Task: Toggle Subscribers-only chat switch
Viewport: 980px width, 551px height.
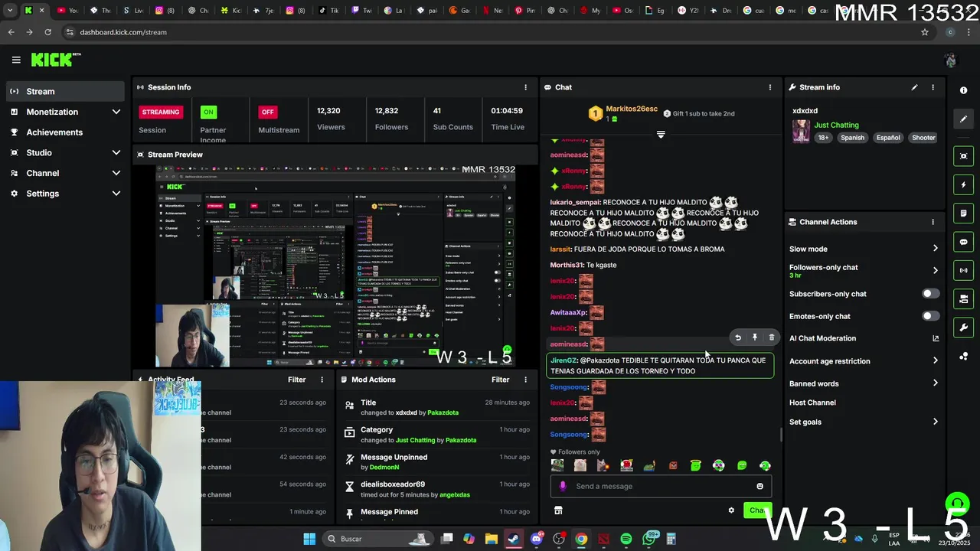Action: (x=930, y=294)
